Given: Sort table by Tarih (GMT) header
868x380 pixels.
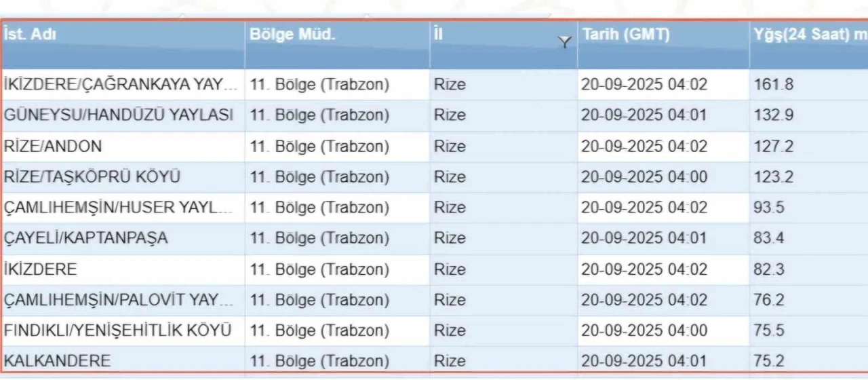Looking at the screenshot, I should [626, 35].
